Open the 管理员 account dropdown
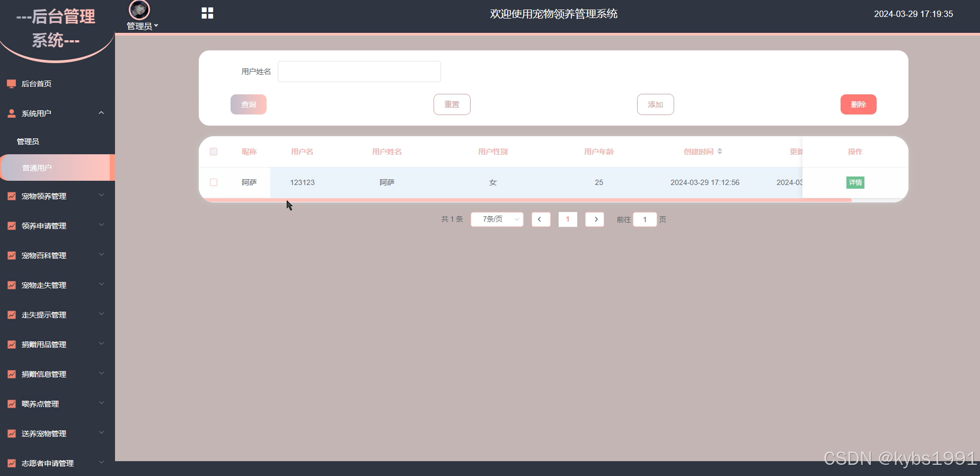980x476 pixels. pos(142,26)
